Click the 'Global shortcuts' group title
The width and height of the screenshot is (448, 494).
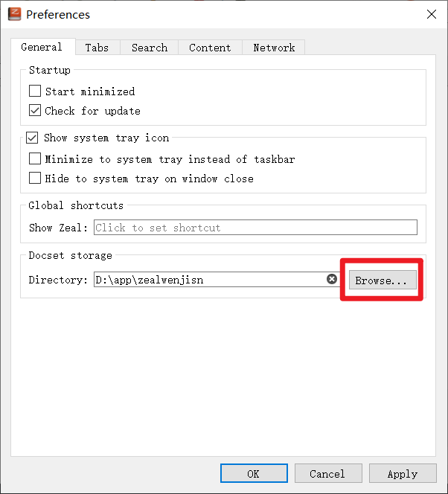coord(76,205)
